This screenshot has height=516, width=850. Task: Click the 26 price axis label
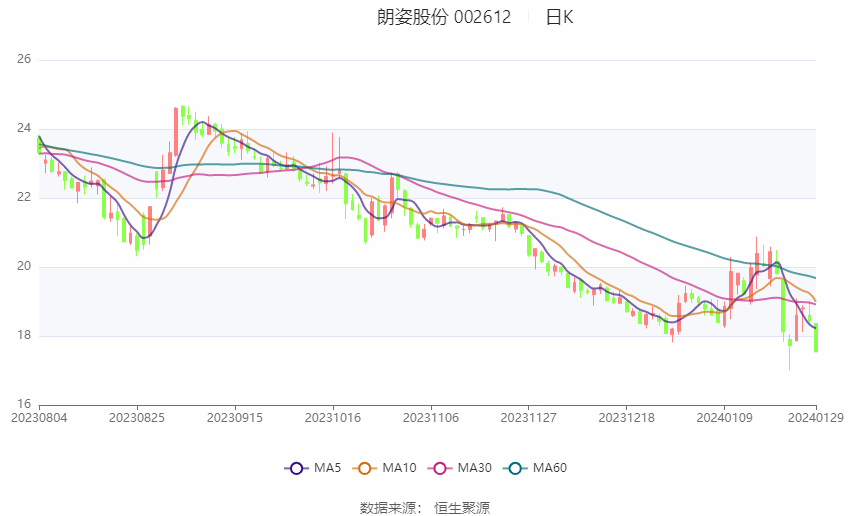pos(24,59)
